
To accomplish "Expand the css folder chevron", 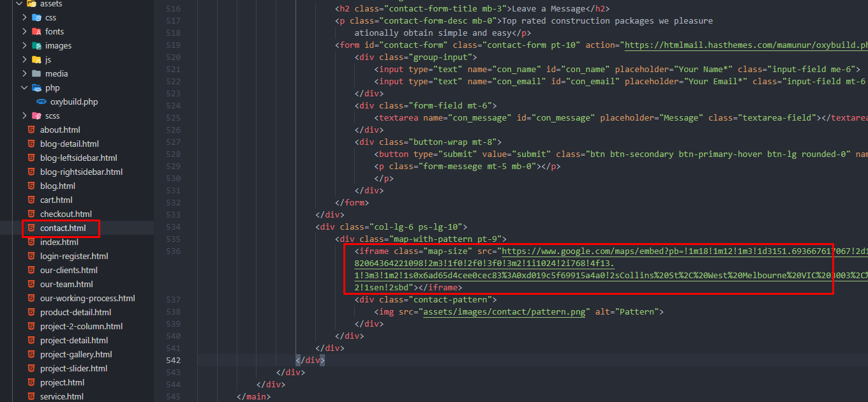I will (x=24, y=18).
